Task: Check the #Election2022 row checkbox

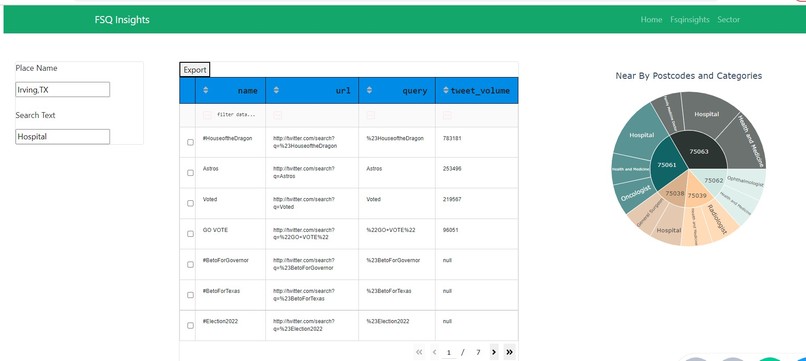Action: point(190,326)
